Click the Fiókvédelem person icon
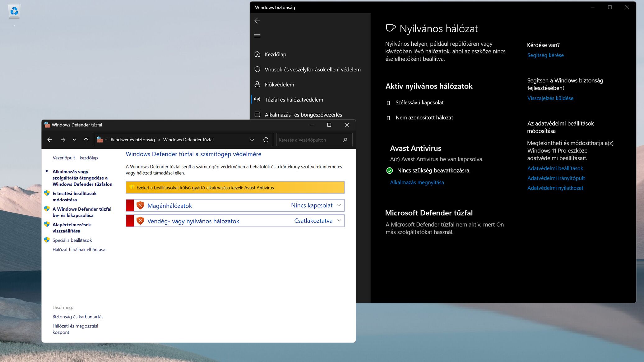 point(257,84)
